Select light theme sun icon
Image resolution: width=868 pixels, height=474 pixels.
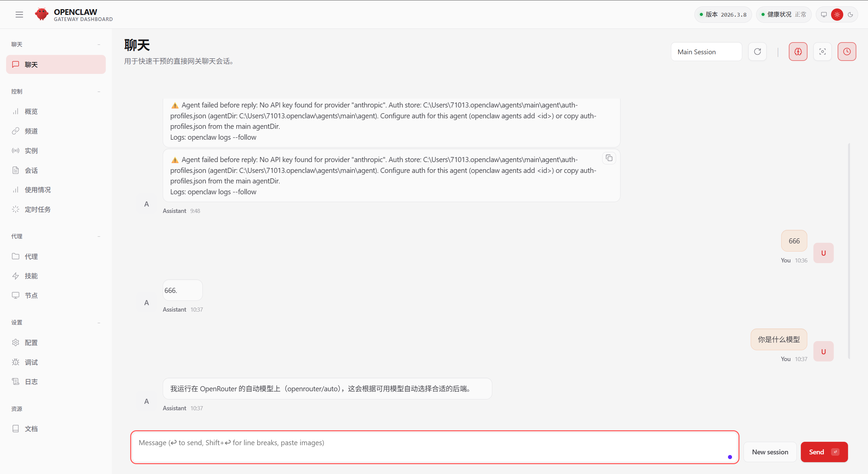[837, 15]
